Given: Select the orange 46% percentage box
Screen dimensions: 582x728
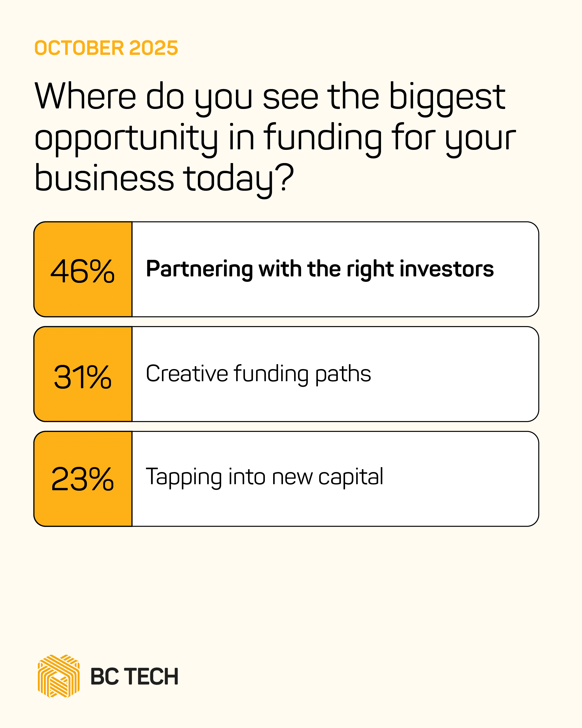Looking at the screenshot, I should (x=83, y=269).
